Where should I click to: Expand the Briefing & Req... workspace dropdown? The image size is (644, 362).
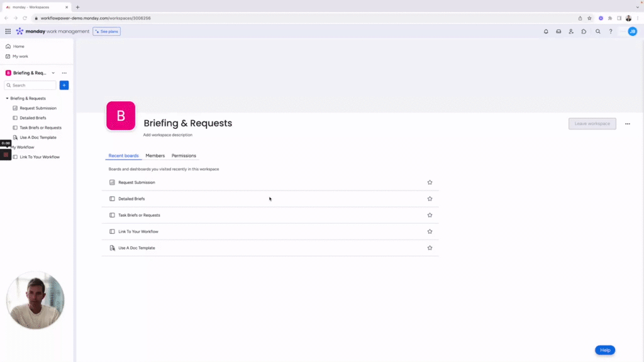pos(53,73)
